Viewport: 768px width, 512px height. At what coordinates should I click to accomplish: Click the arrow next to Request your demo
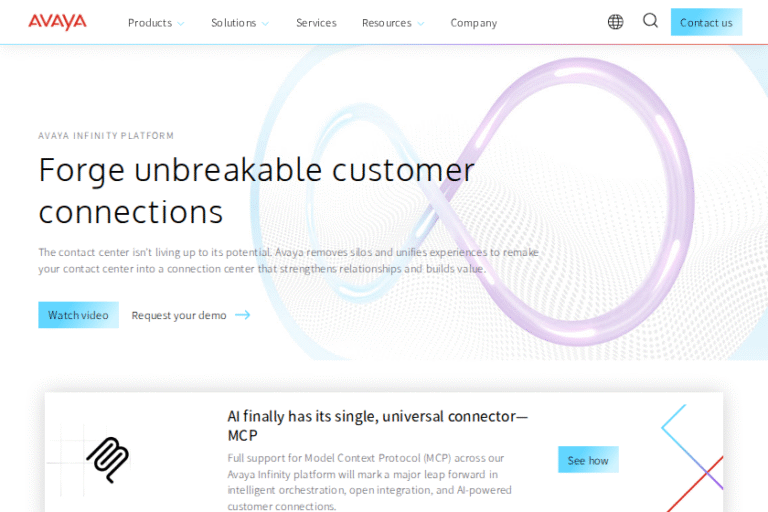click(242, 315)
